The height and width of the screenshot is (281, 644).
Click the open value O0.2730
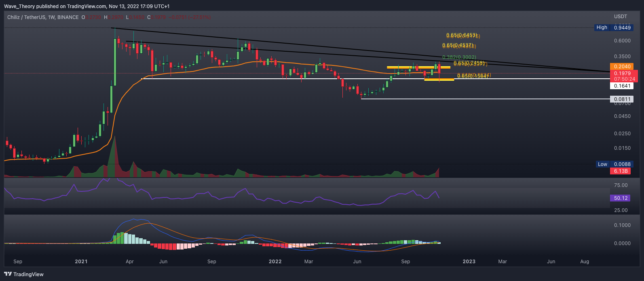click(92, 17)
